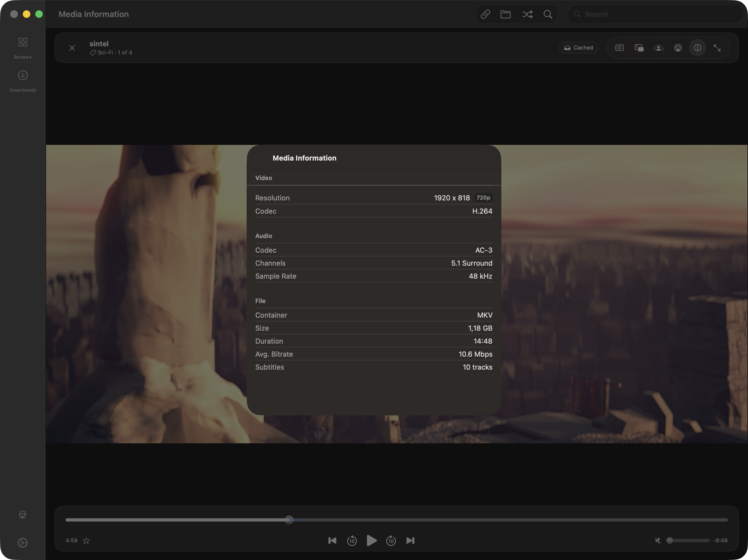Click the server icon above settings

(x=23, y=515)
